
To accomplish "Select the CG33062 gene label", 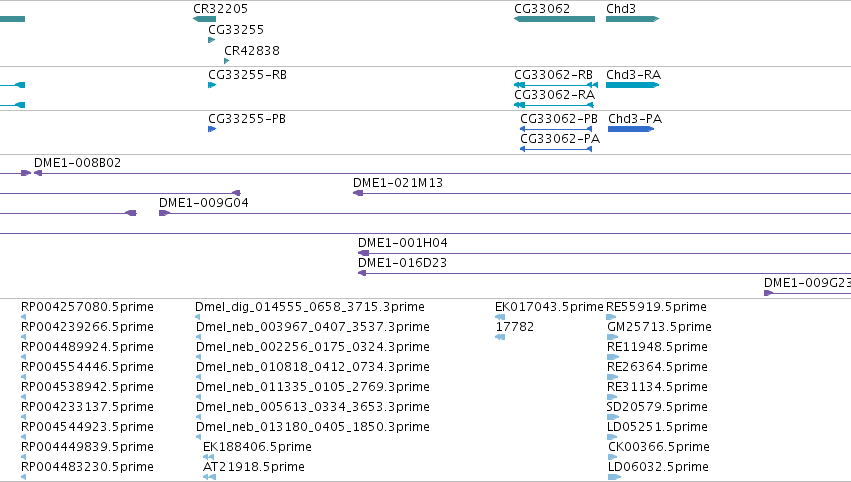I will tap(542, 9).
